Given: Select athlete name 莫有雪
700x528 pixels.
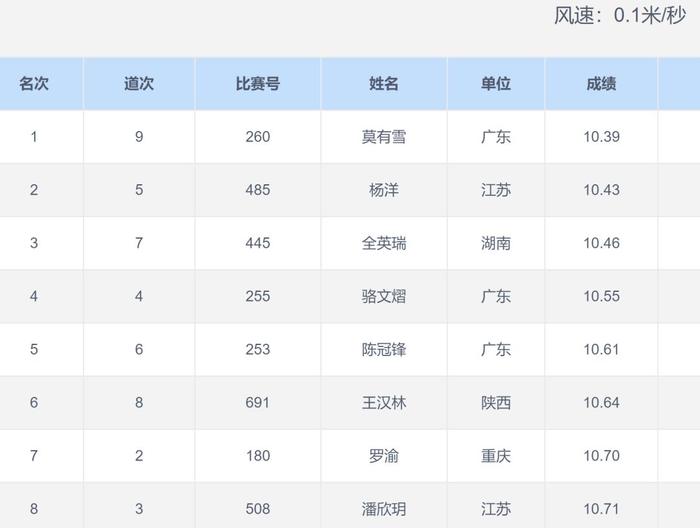Looking at the screenshot, I should coord(383,137).
